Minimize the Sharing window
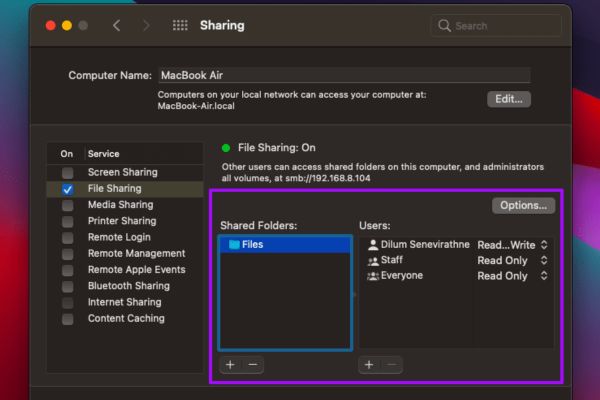 click(x=67, y=26)
